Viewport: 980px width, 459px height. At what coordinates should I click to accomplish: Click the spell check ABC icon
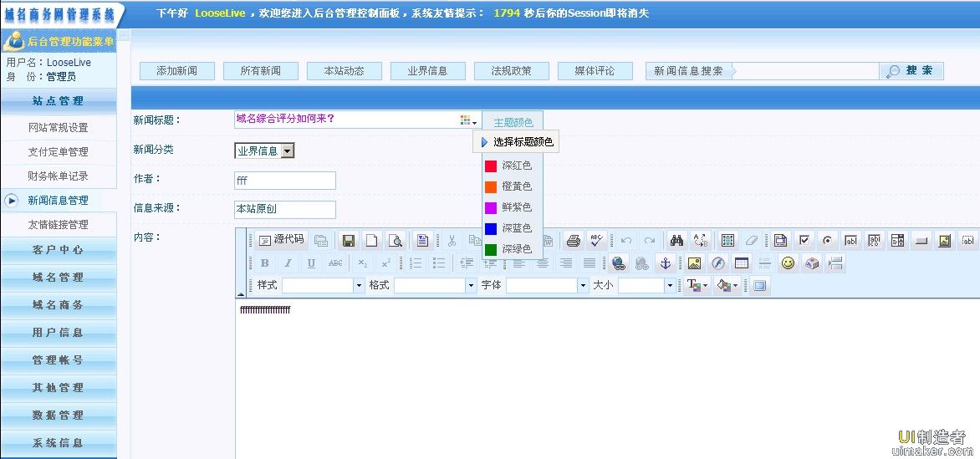(596, 241)
